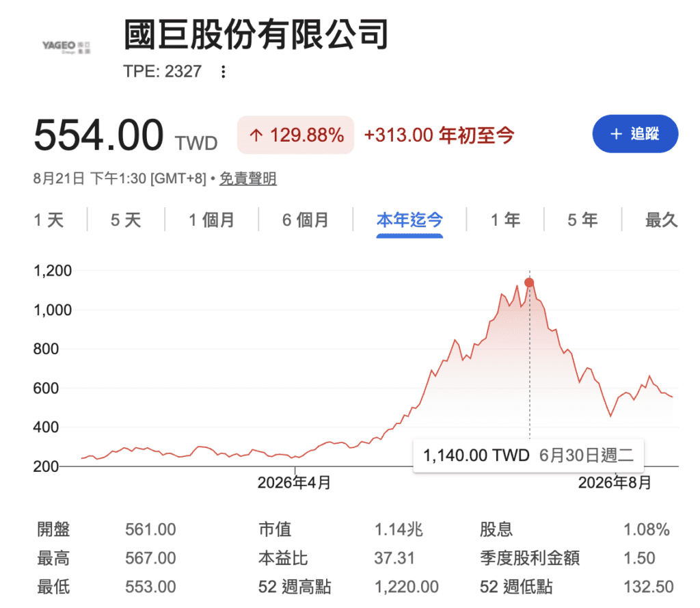Click the 554.00 current price
Image resolution: width=700 pixels, height=608 pixels.
click(98, 135)
